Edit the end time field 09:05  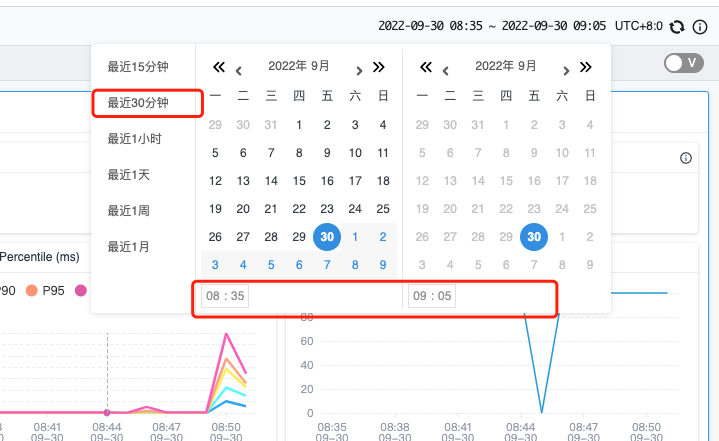pyautogui.click(x=432, y=296)
